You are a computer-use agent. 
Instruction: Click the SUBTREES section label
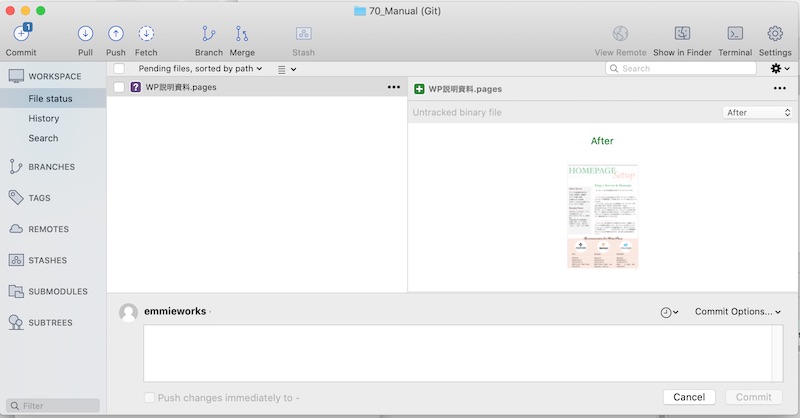pyautogui.click(x=50, y=323)
